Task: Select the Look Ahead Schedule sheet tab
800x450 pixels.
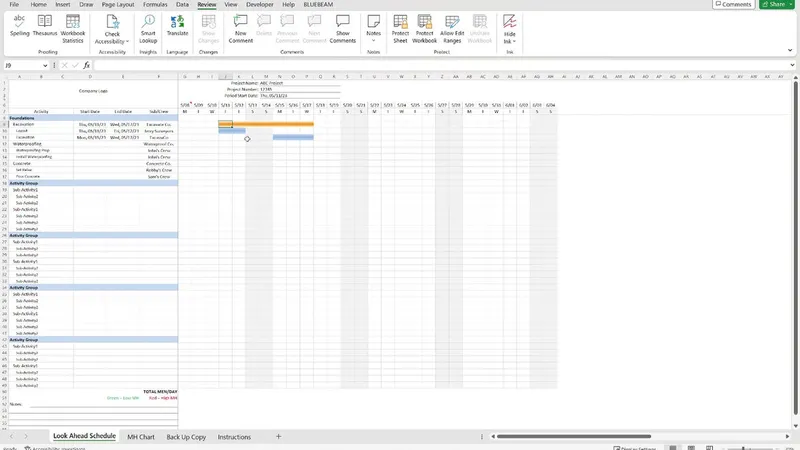Action: pos(84,436)
